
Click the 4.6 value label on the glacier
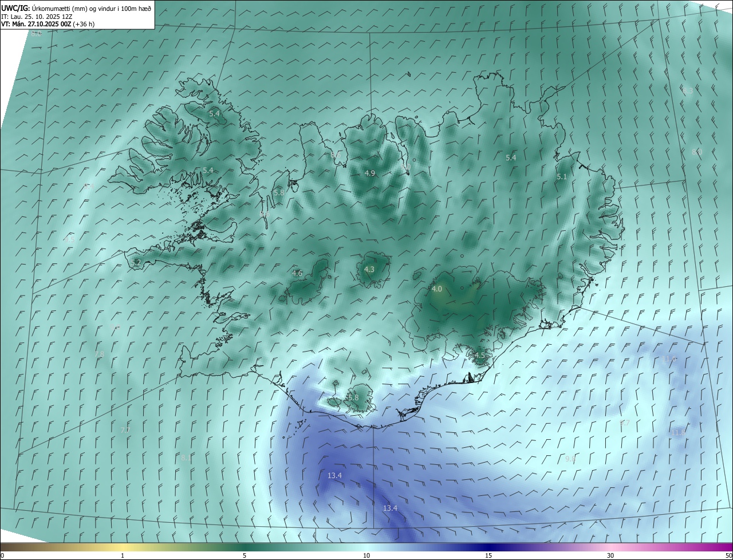[x=297, y=274]
